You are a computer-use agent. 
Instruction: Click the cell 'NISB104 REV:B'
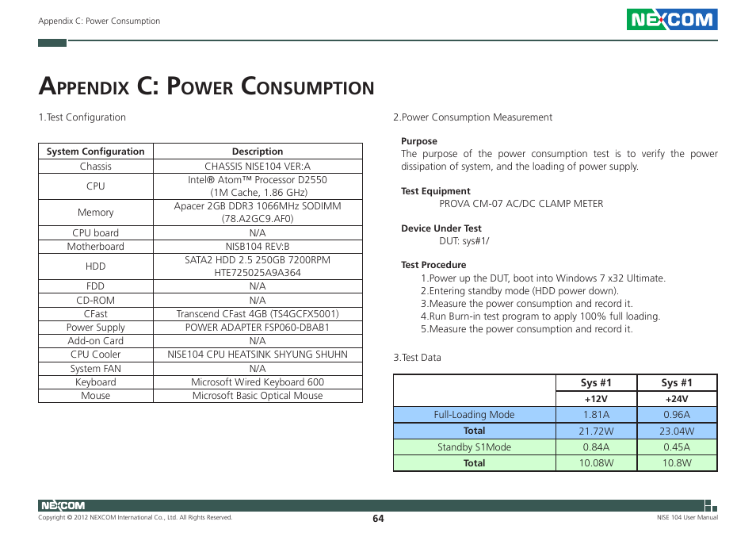tap(258, 247)
